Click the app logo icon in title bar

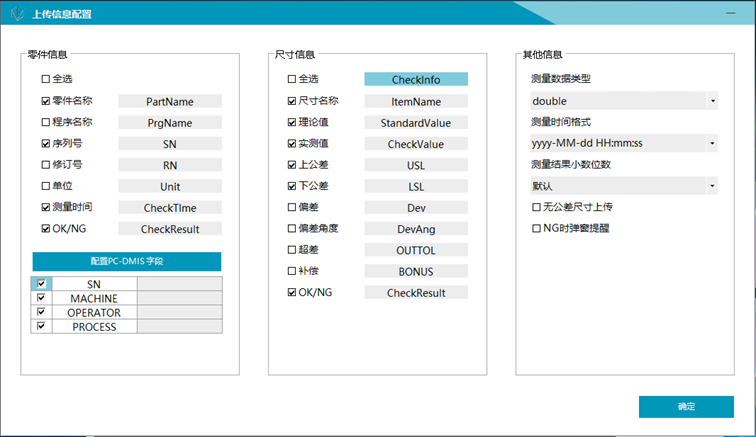click(18, 13)
